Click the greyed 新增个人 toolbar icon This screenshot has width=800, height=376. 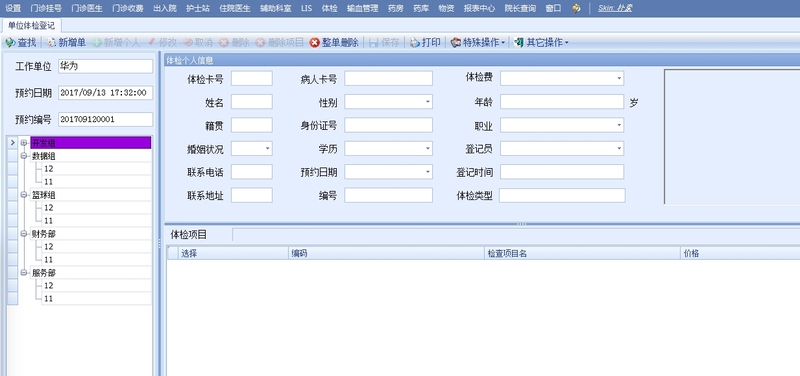tap(97, 43)
